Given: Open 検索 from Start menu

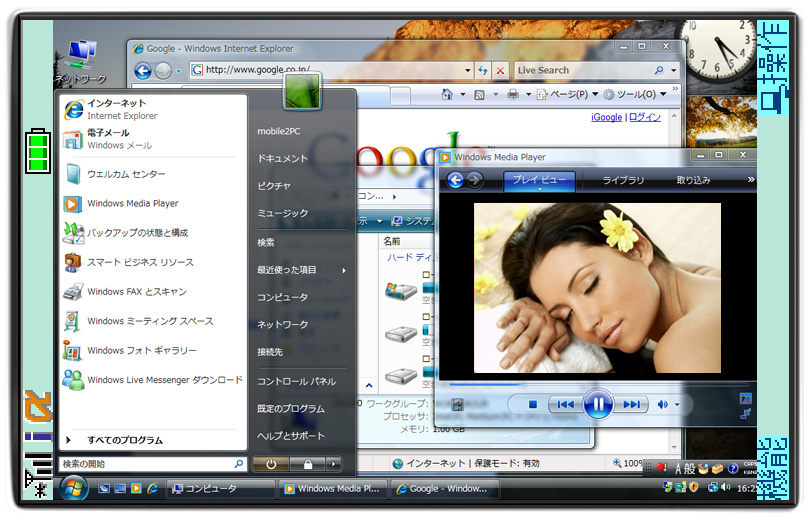Looking at the screenshot, I should [x=266, y=242].
